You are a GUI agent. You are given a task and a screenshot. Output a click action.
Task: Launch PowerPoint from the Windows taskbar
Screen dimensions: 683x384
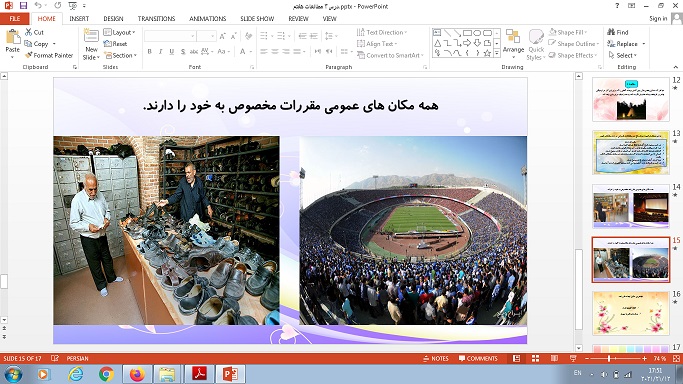click(x=230, y=374)
